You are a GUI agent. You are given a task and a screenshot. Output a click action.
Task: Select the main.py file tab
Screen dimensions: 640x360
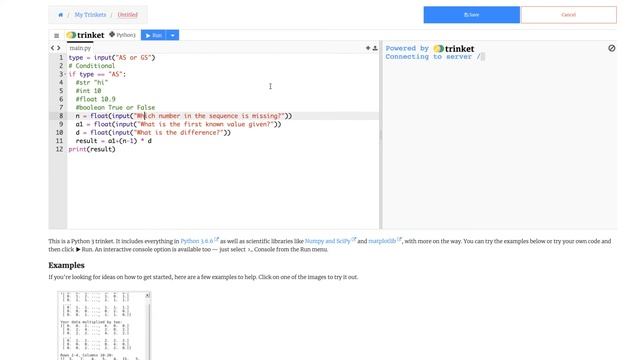80,48
